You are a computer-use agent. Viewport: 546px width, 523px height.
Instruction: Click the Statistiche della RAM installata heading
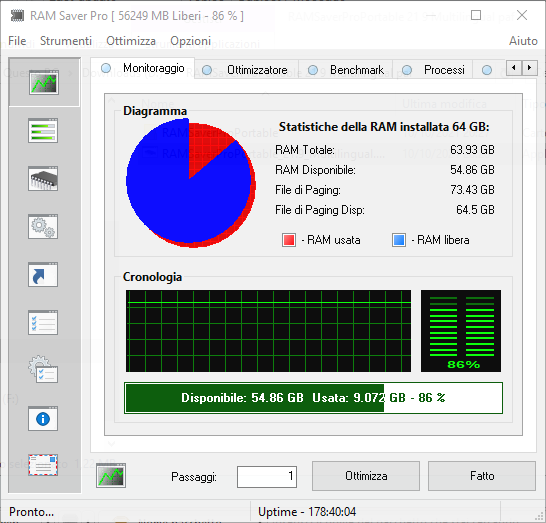click(x=384, y=127)
